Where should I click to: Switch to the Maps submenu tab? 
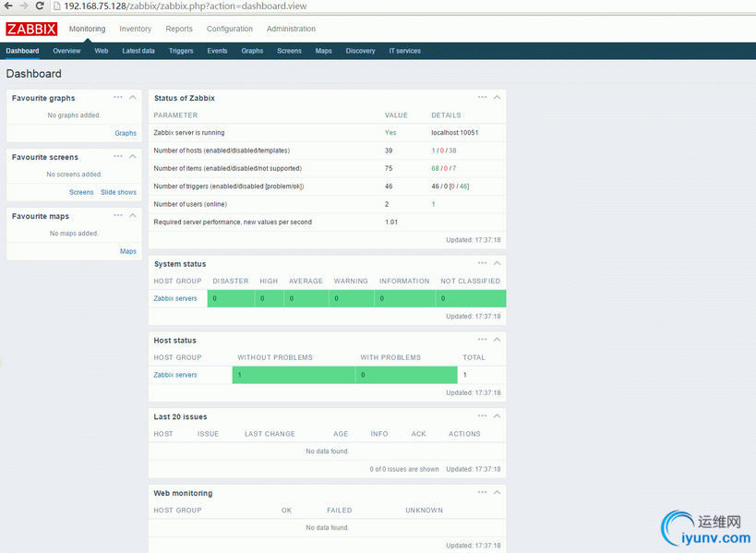click(x=323, y=51)
